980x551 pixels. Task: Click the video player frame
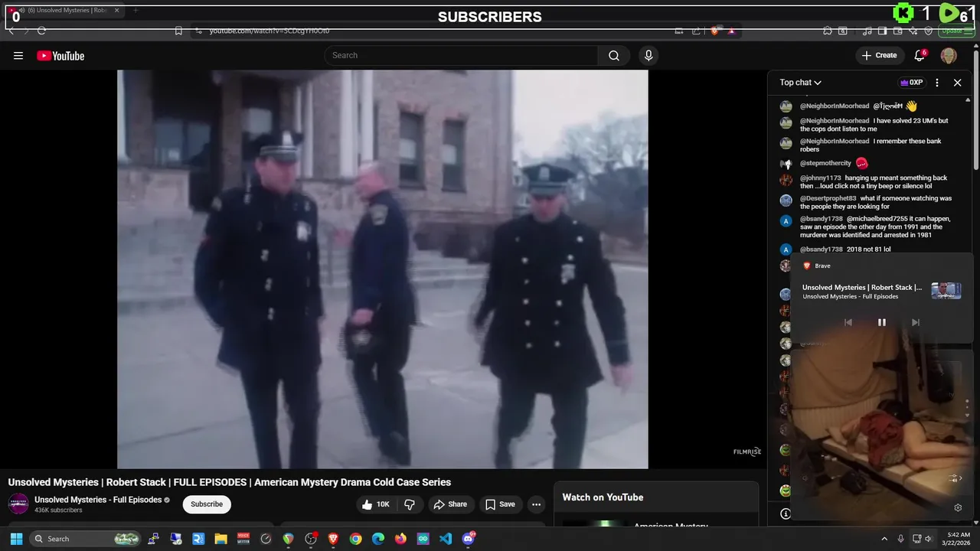click(x=382, y=269)
